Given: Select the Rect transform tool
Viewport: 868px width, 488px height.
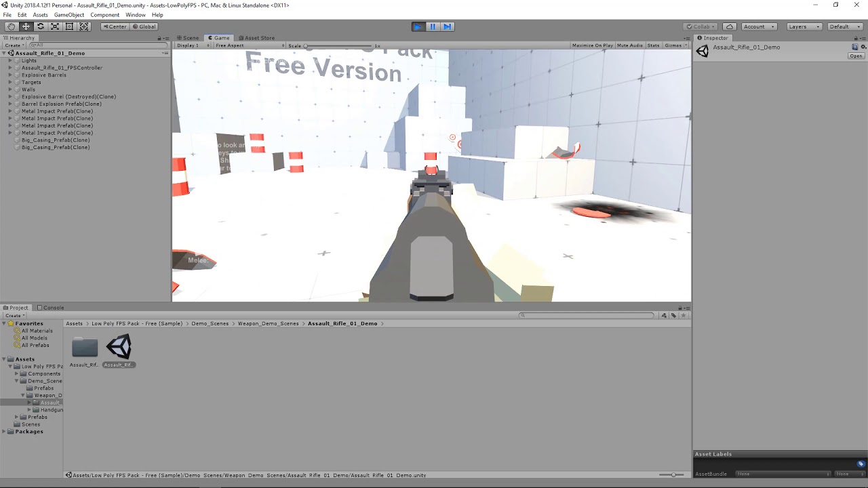Looking at the screenshot, I should (x=69, y=26).
